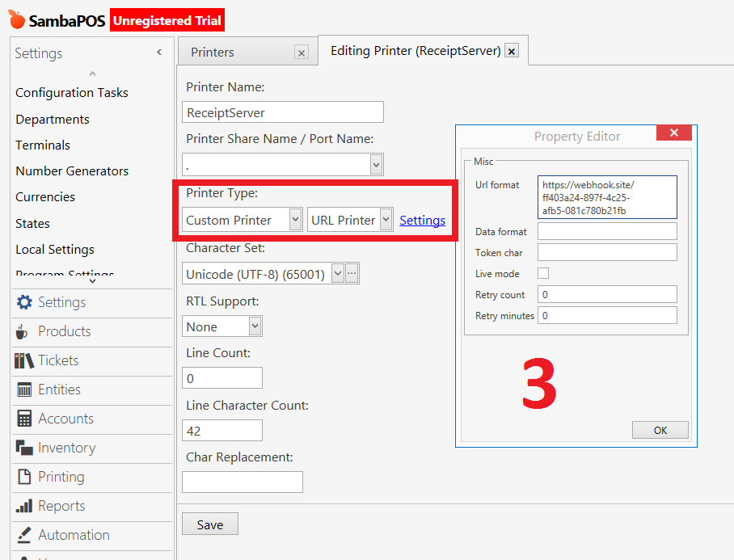Image resolution: width=734 pixels, height=560 pixels.
Task: Open Entities via table icon
Action: (x=24, y=389)
